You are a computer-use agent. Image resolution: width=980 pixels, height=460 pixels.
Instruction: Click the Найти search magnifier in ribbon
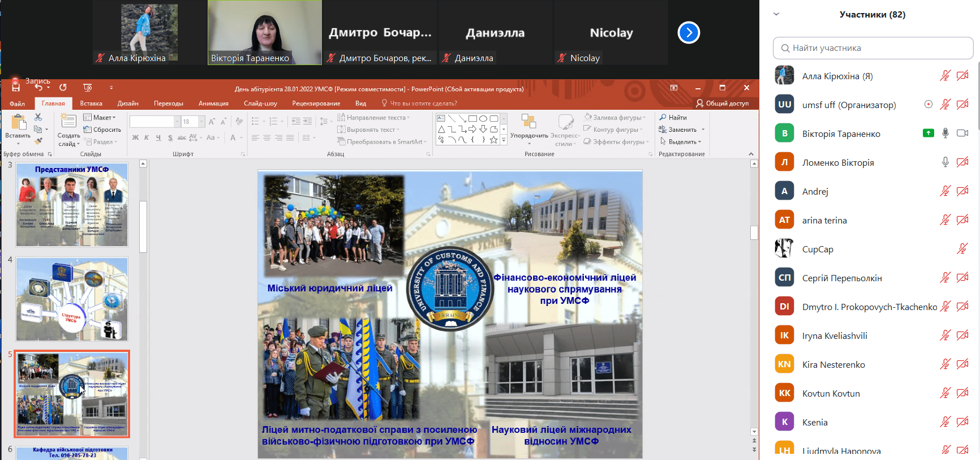[x=663, y=117]
